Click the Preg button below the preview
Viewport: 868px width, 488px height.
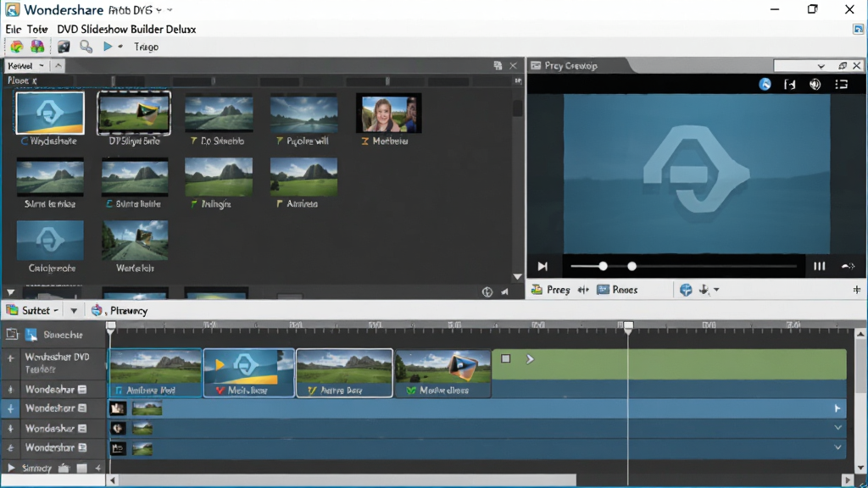(551, 290)
